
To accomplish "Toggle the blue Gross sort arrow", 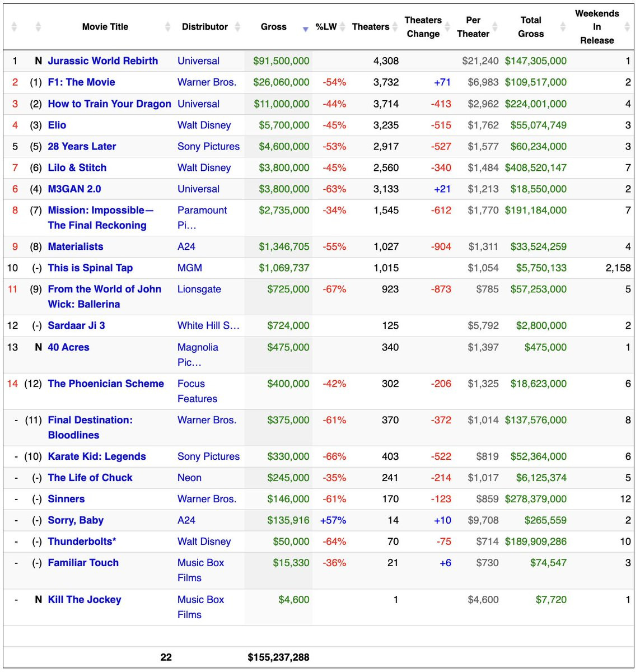I will click(x=305, y=29).
